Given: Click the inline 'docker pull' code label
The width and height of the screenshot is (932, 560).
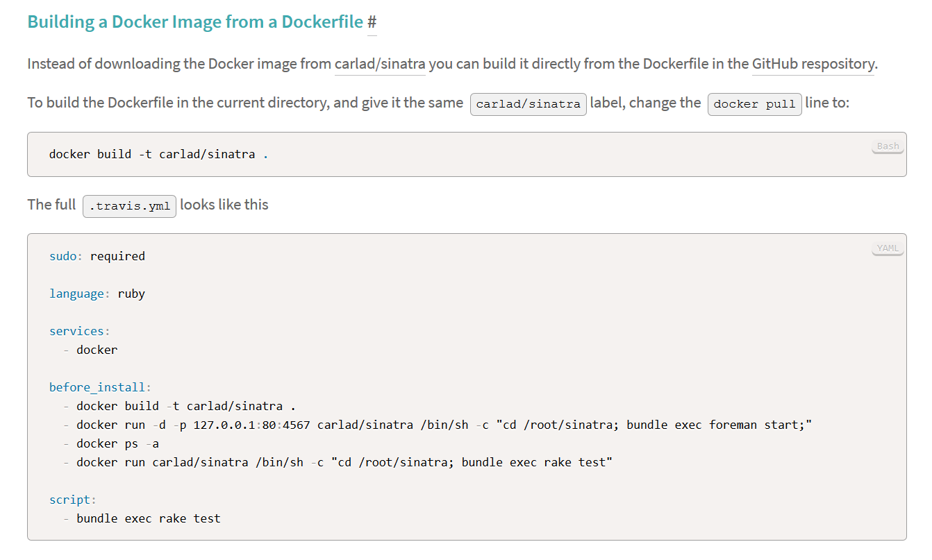Looking at the screenshot, I should 755,104.
